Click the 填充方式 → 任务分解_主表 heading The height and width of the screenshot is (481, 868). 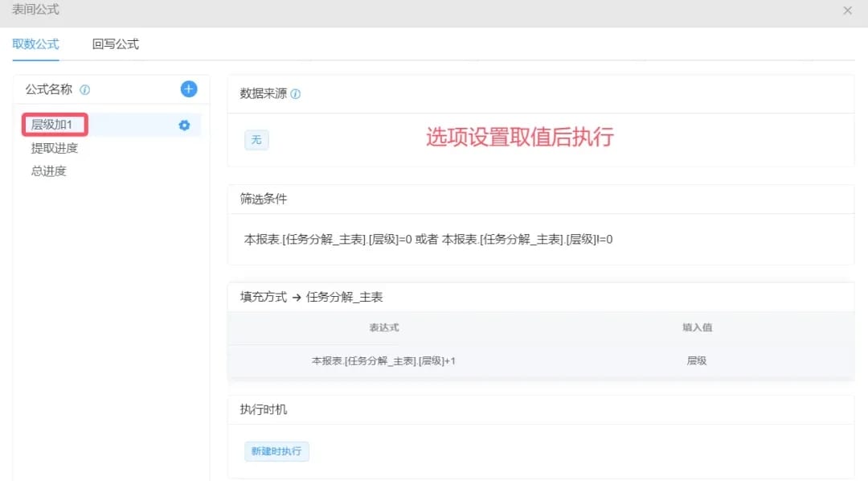311,297
